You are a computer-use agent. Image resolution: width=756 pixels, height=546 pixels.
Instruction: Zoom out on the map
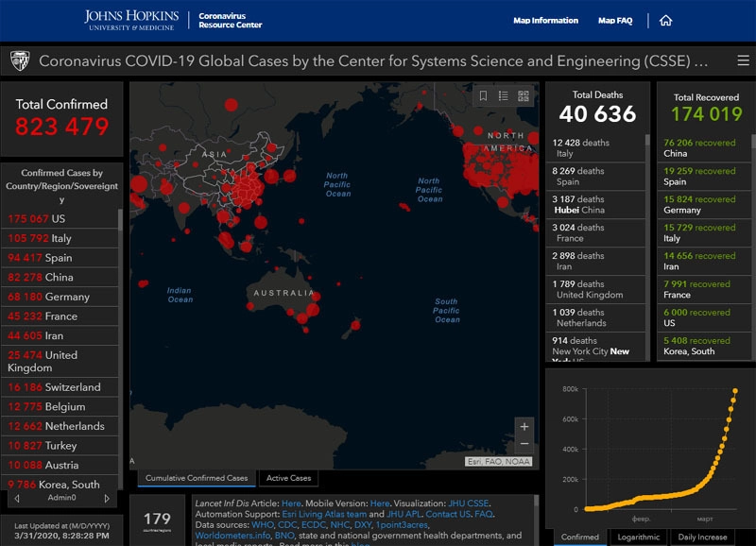coord(524,444)
